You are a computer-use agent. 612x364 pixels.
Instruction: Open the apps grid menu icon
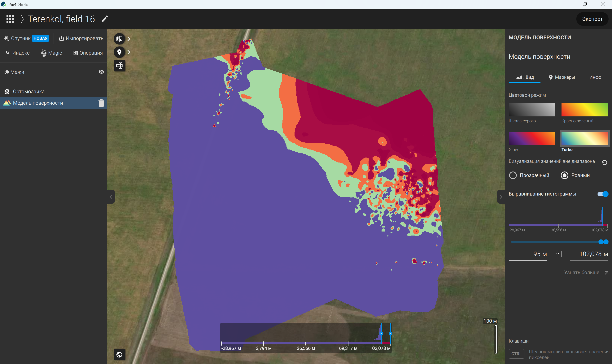tap(10, 19)
